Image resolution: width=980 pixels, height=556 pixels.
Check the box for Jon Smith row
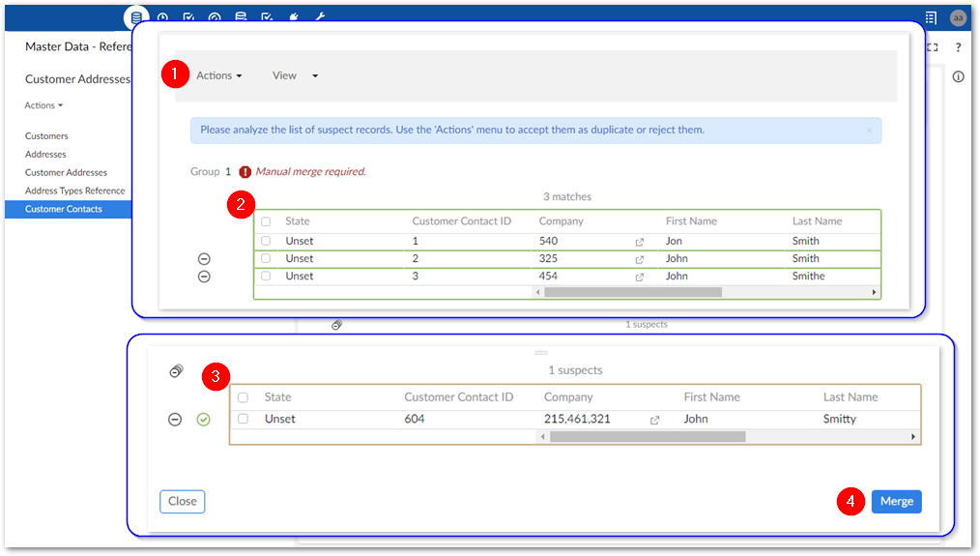tap(266, 242)
